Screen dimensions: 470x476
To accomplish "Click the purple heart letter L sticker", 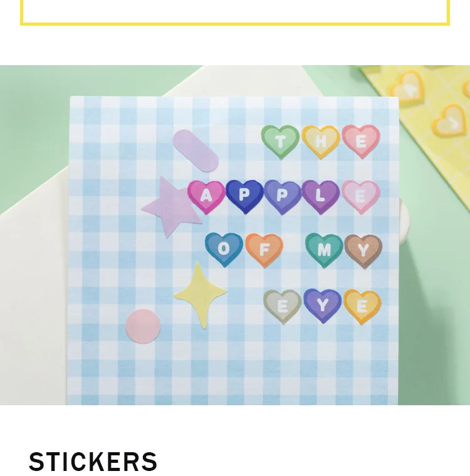I will coord(320,197).
